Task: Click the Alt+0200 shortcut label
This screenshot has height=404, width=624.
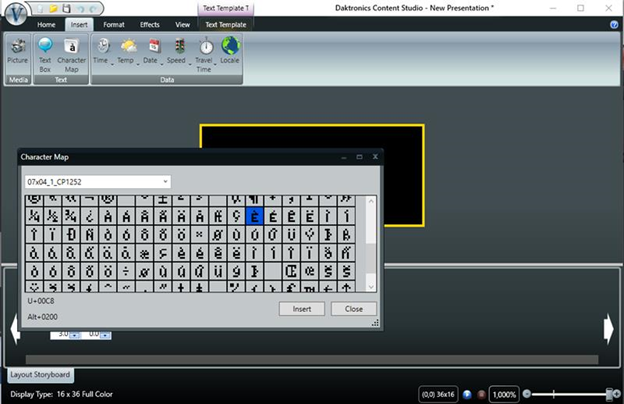Action: [x=43, y=317]
